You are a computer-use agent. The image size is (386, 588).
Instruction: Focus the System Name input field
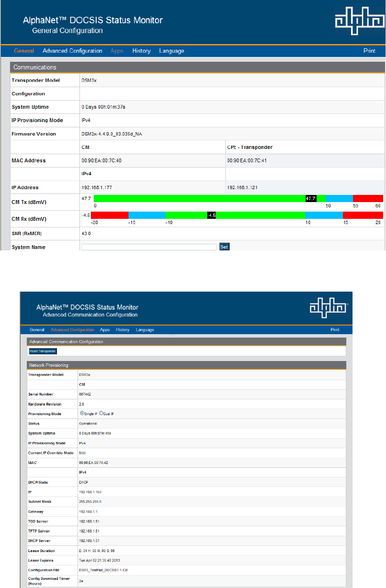point(149,247)
